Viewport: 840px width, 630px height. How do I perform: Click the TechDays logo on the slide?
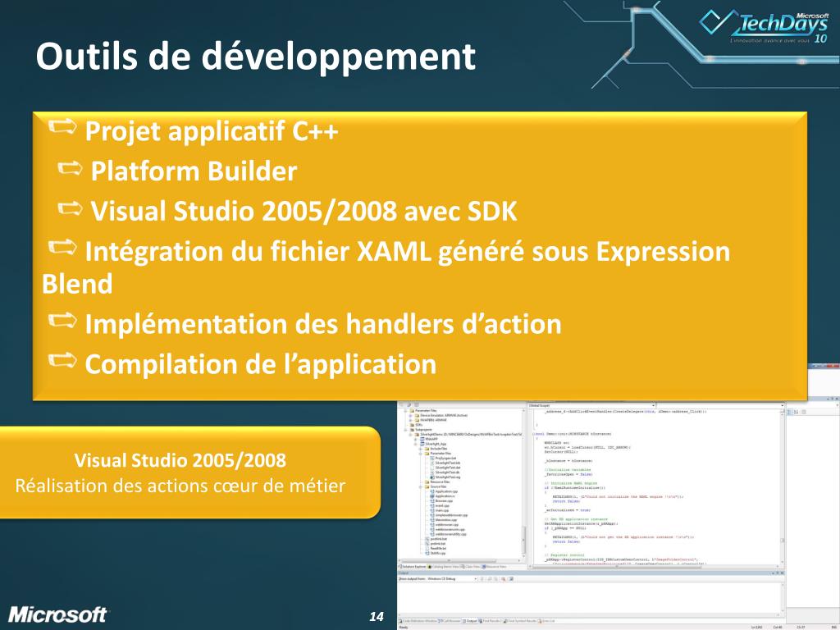(x=765, y=25)
